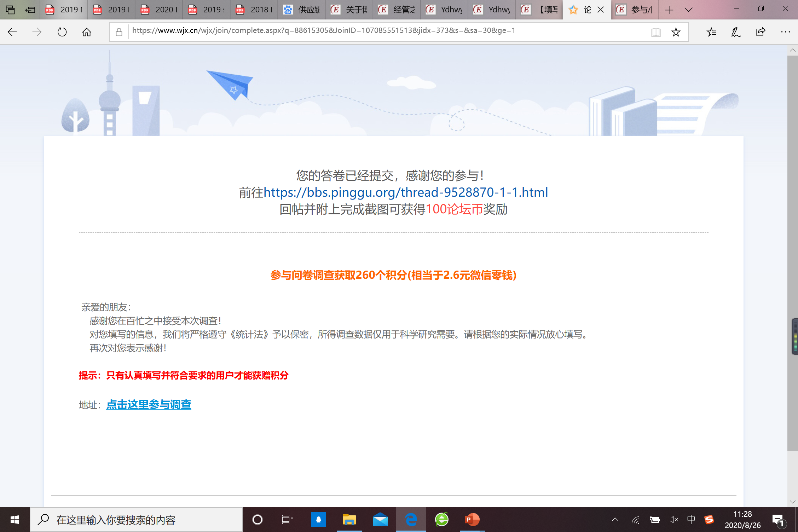
Task: Click 点击这里参与调查 link
Action: tap(149, 404)
